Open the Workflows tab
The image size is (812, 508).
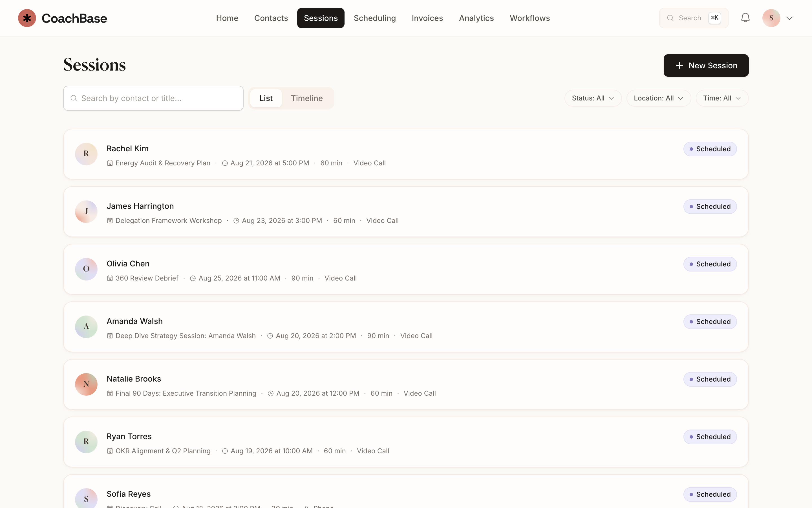point(530,18)
